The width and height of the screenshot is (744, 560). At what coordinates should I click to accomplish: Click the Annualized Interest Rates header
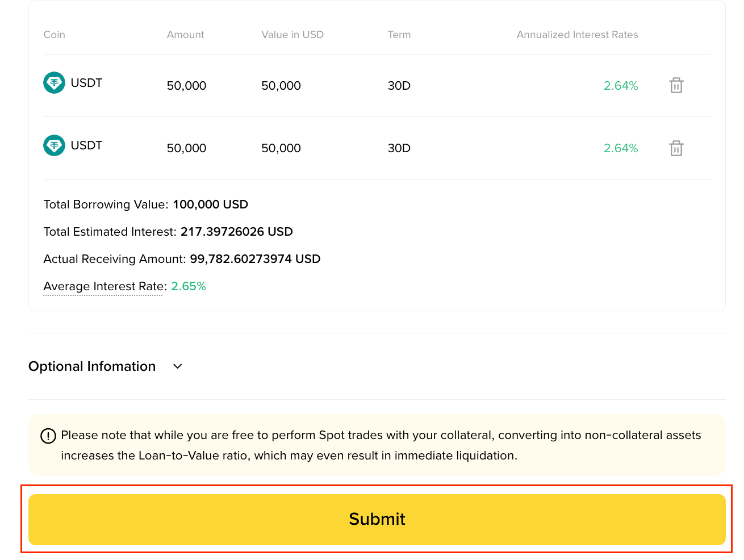coord(577,35)
